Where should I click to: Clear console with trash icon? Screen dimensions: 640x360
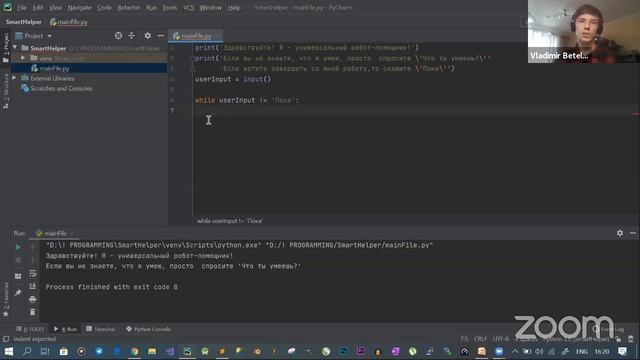click(x=33, y=312)
